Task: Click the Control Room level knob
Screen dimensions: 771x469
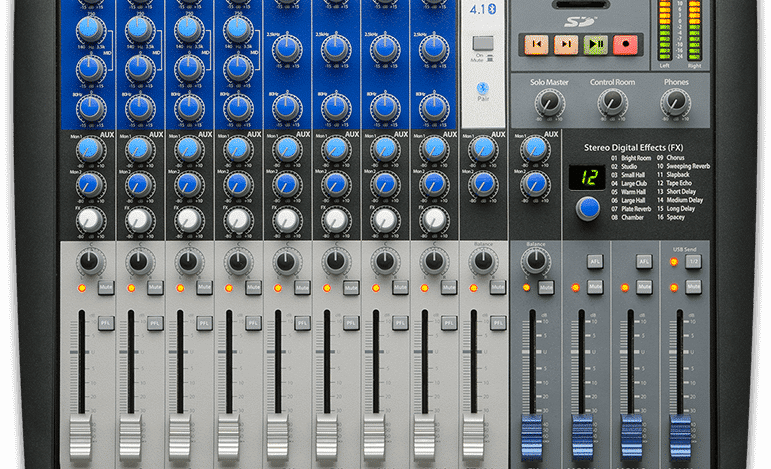Action: click(611, 101)
